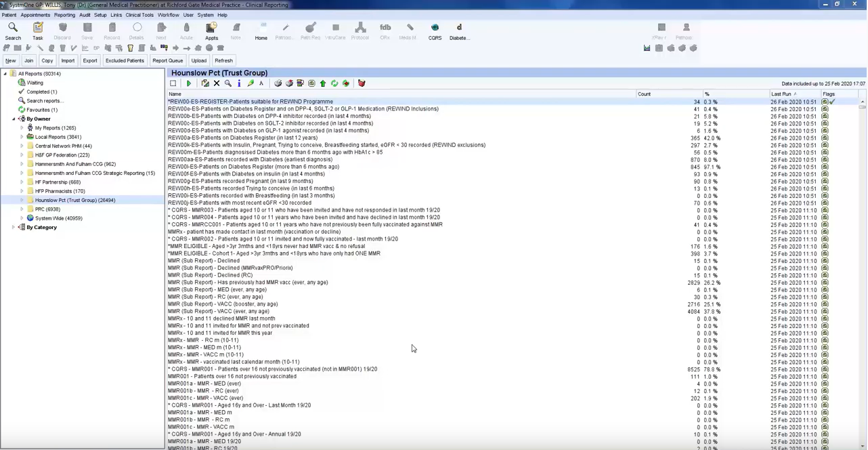This screenshot has height=450, width=868.
Task: Click the Report Queue button
Action: [x=167, y=61]
